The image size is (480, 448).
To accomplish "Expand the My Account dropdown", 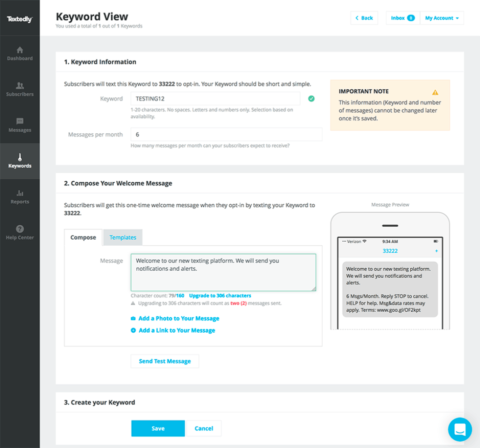I will (x=442, y=18).
